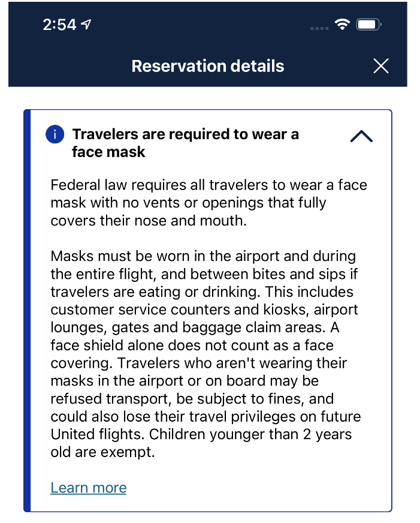This screenshot has width=420, height=523.
Task: Tap the 2:54 clock time
Action: click(x=60, y=25)
